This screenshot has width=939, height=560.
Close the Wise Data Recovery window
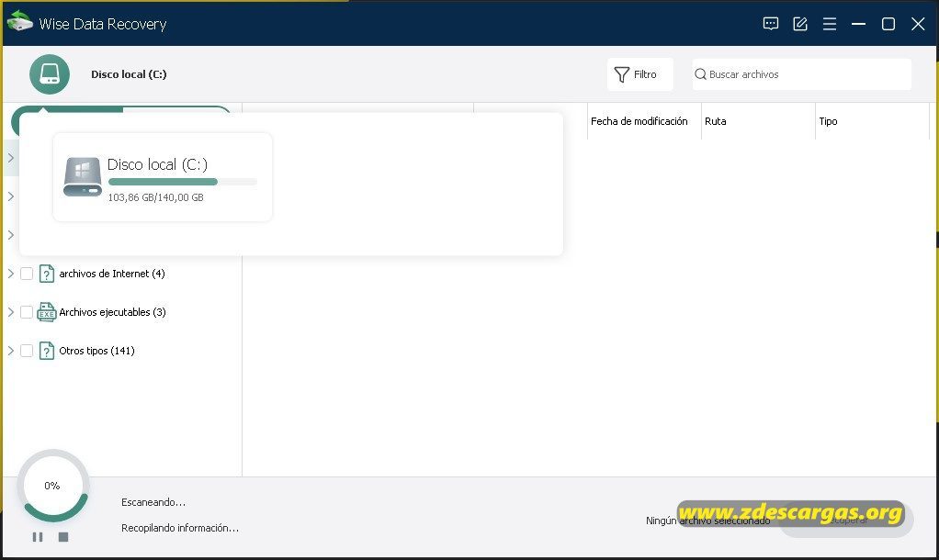918,24
